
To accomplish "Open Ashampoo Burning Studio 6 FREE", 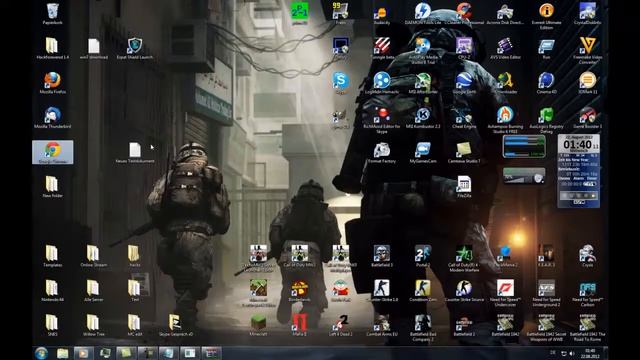I will pyautogui.click(x=505, y=120).
